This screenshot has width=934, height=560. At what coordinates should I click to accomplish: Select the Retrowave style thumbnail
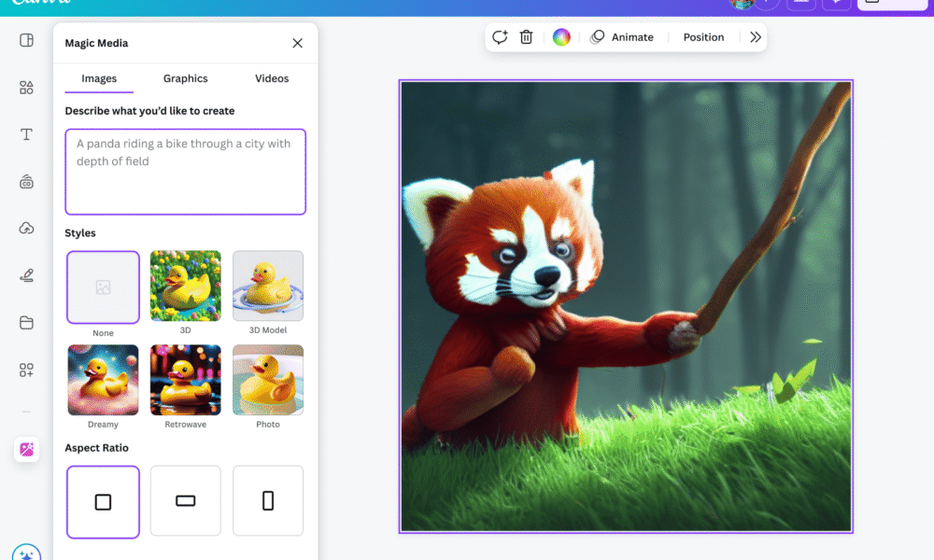[185, 380]
